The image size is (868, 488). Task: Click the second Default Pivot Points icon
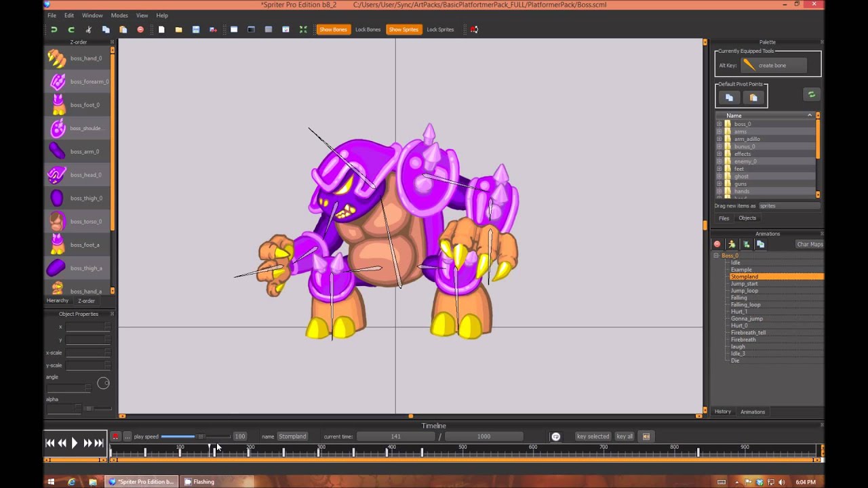(x=753, y=98)
